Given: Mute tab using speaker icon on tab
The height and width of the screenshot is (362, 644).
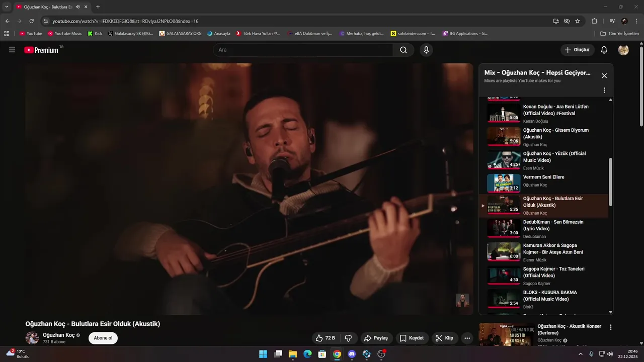Looking at the screenshot, I should pos(77,7).
